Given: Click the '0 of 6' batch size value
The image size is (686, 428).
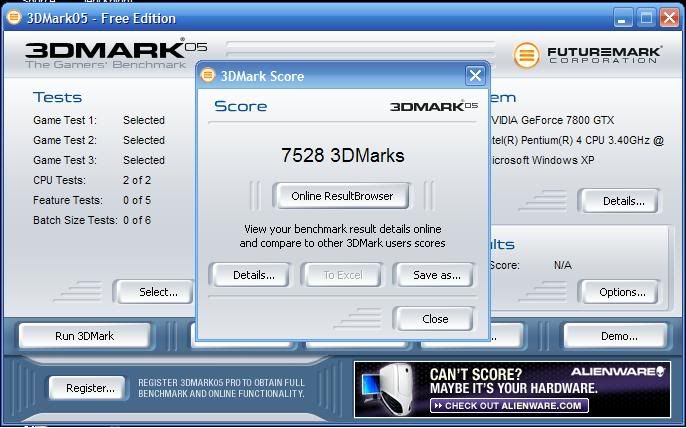Looking at the screenshot, I should pos(137,220).
